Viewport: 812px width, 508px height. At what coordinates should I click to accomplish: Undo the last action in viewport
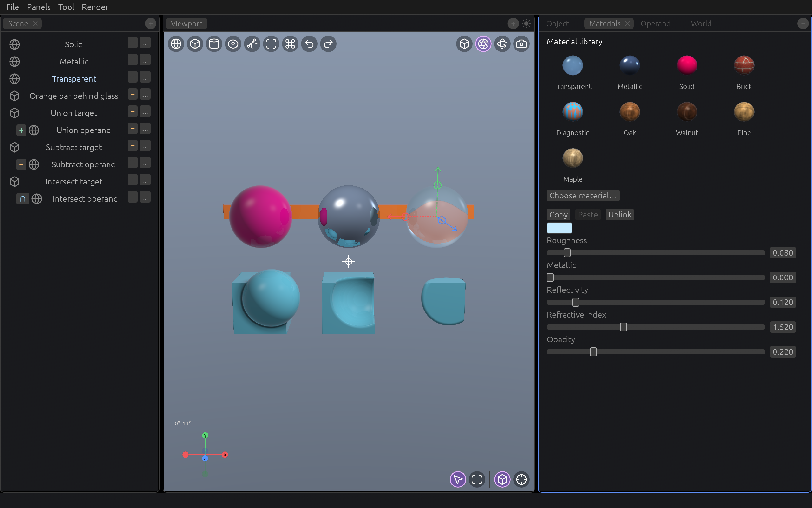309,44
